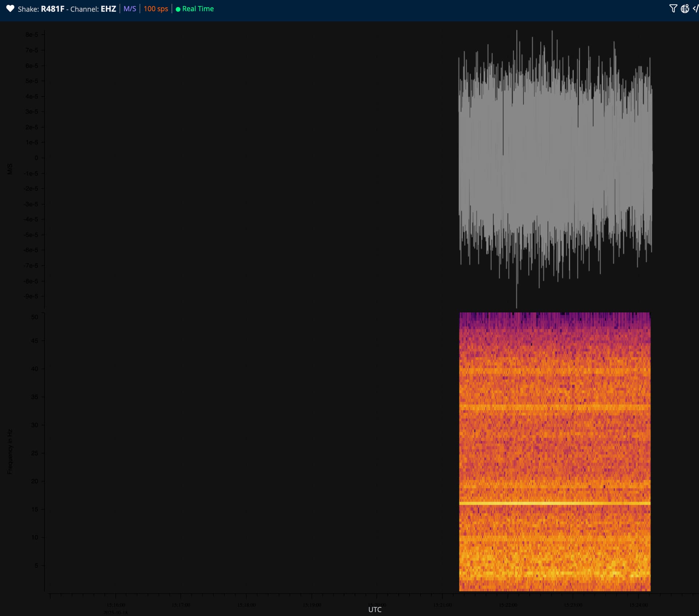Image resolution: width=699 pixels, height=616 pixels.
Task: Click the 15:22:00 time axis marker
Action: pos(508,605)
